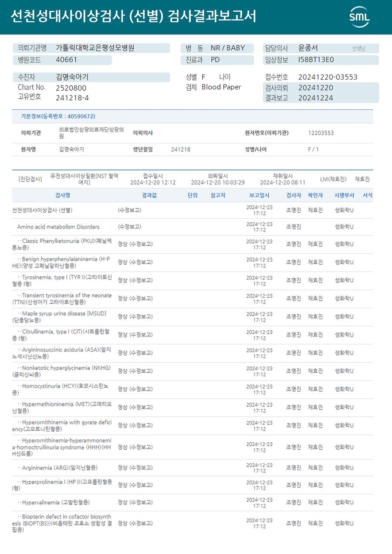Select ward value NR / BABY

pyautogui.click(x=227, y=48)
